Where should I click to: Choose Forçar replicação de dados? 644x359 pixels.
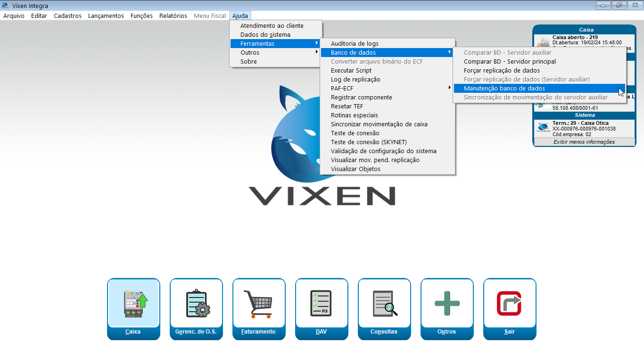tap(502, 71)
